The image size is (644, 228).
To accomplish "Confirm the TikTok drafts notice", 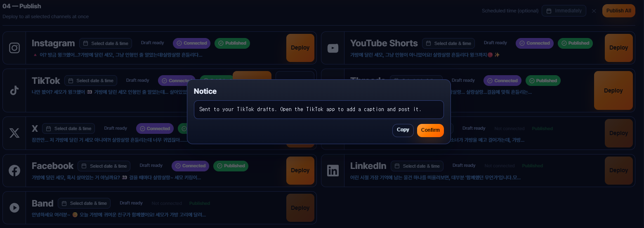I will (430, 130).
